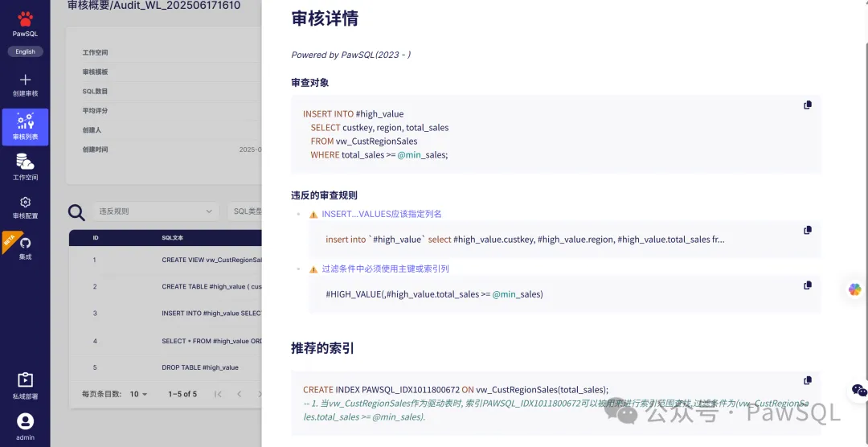Viewport: 868px width, 447px height.
Task: Select row INSERT INTO #high_value SELECT
Action: pyautogui.click(x=165, y=314)
